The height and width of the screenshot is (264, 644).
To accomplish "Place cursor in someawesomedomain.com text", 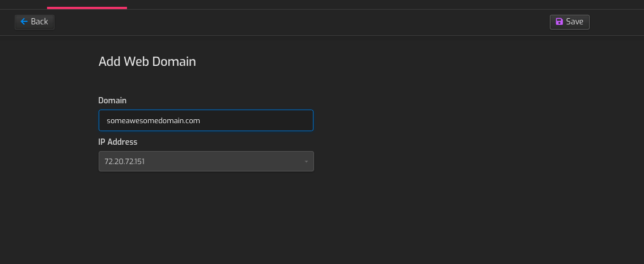I will point(153,121).
